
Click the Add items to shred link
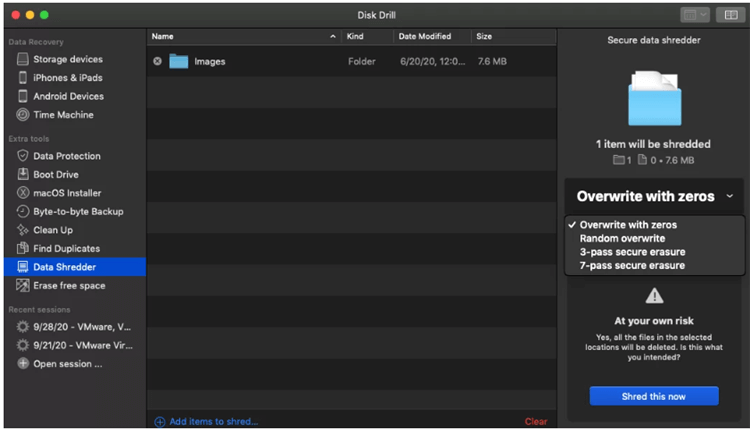click(212, 422)
